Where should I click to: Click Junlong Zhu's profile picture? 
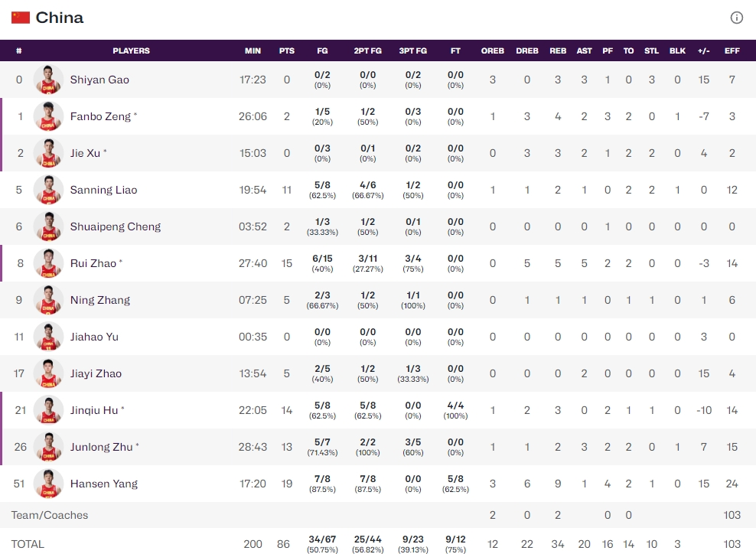(48, 447)
